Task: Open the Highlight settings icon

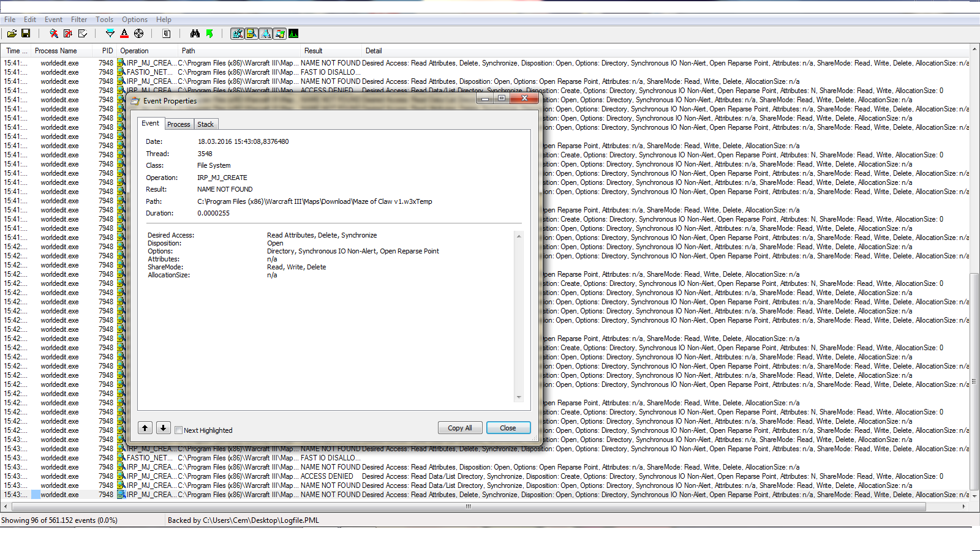Action: (124, 34)
